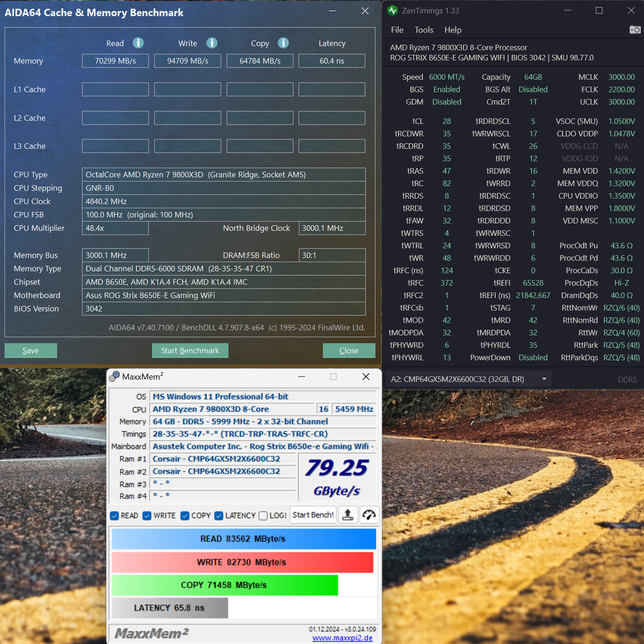Toggle the LATENCY checkbox in MaxxMem
This screenshot has width=644, height=644.
[219, 515]
